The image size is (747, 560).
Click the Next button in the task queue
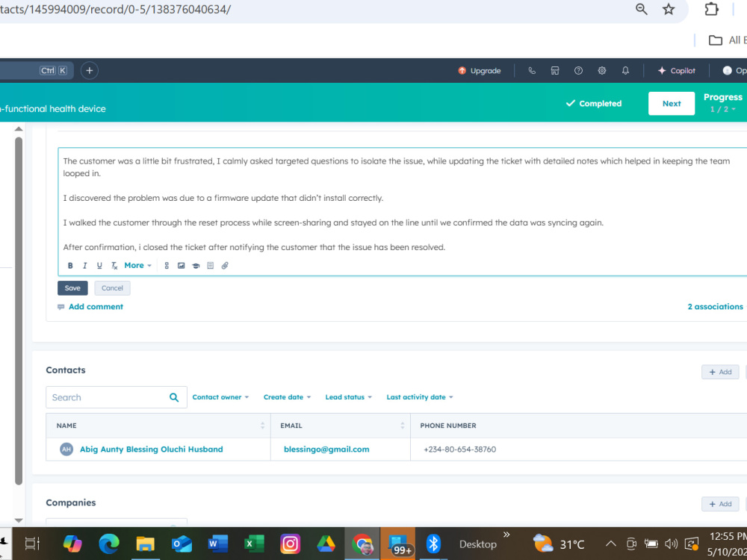tap(672, 103)
